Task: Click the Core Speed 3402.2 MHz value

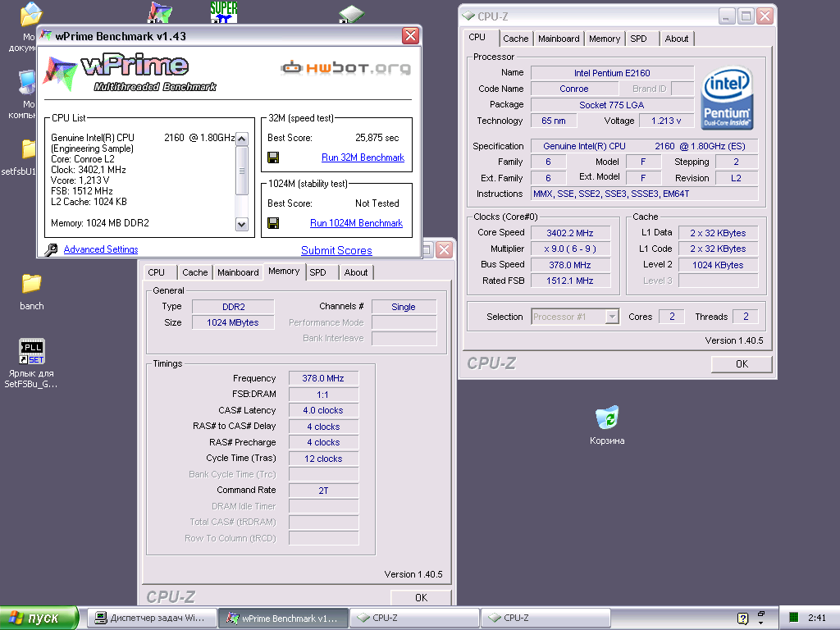Action: [570, 233]
